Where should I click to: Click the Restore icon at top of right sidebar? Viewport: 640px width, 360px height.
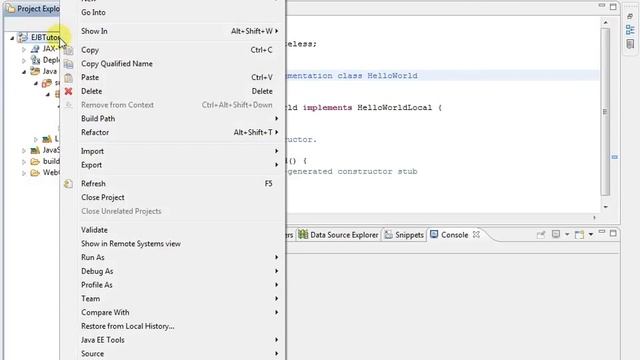[630, 16]
